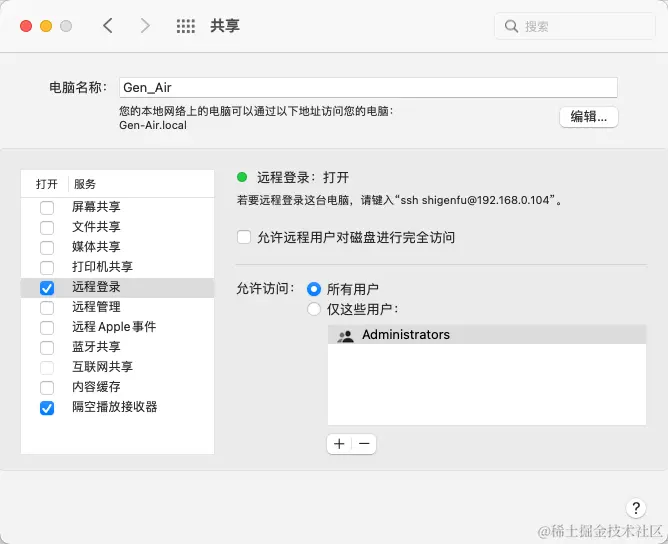Viewport: 668px width, 544px height.
Task: Click the 服务 column header
Action: (85, 184)
